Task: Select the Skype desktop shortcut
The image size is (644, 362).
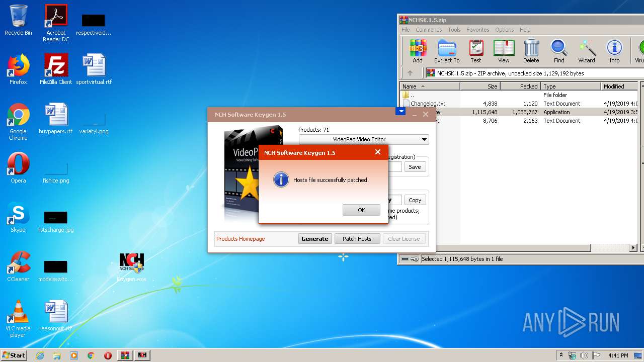Action: [x=18, y=217]
